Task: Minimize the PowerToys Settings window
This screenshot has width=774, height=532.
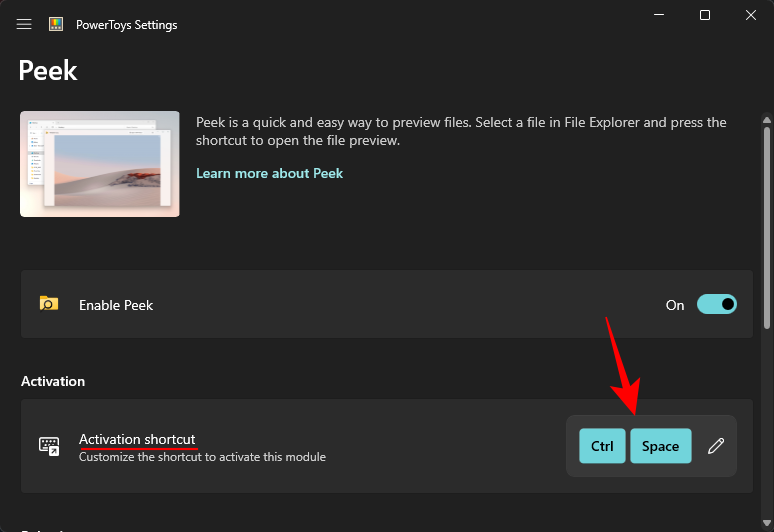Action: (x=659, y=15)
